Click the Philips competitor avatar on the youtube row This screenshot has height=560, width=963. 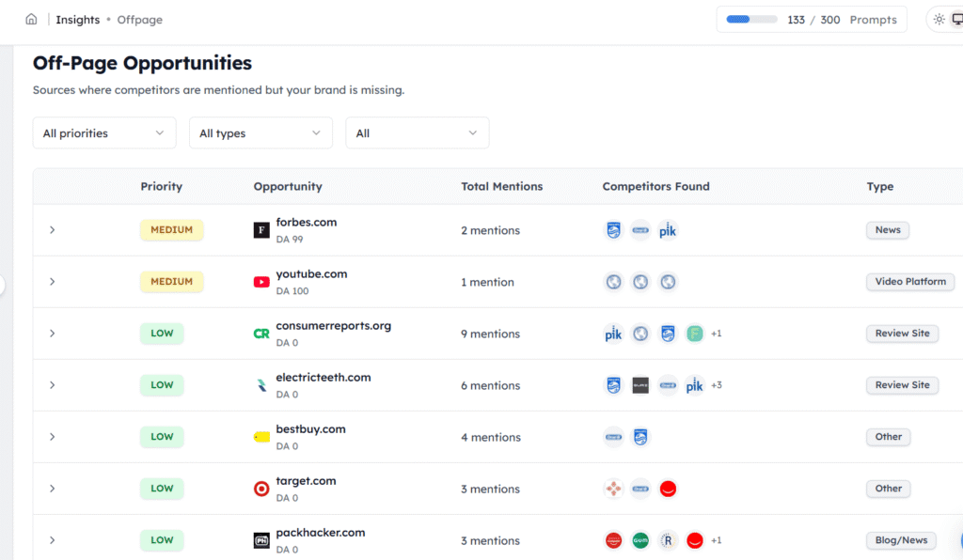coord(613,281)
